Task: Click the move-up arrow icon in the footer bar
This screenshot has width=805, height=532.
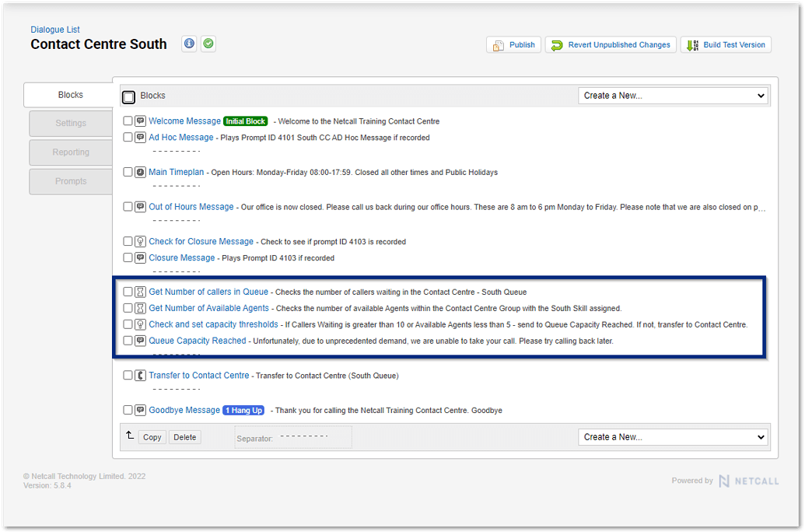Action: tap(130, 436)
